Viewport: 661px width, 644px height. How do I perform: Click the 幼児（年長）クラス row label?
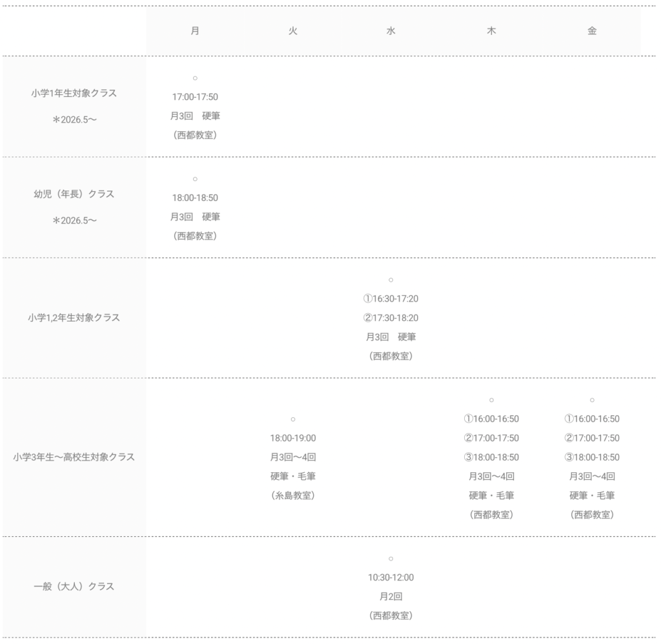click(74, 194)
